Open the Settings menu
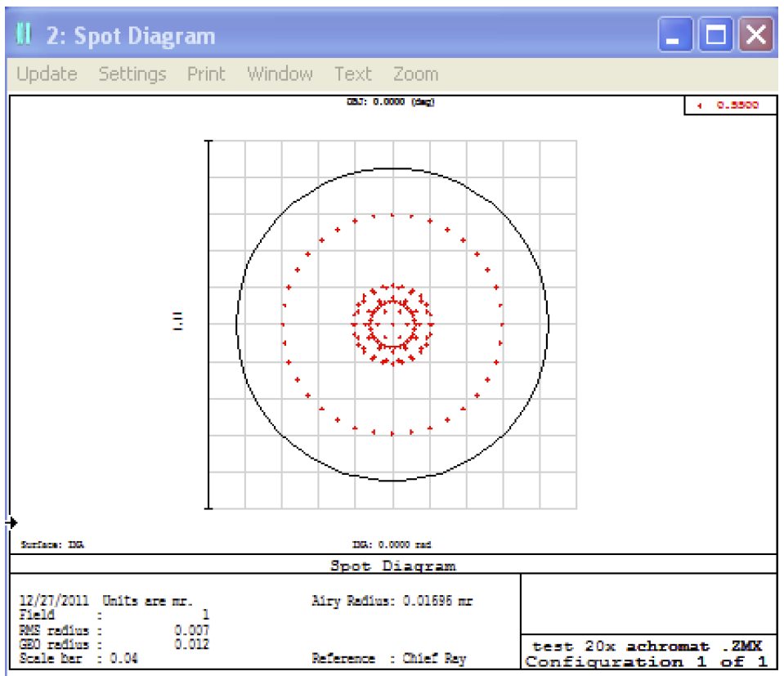The image size is (784, 676). pos(132,74)
